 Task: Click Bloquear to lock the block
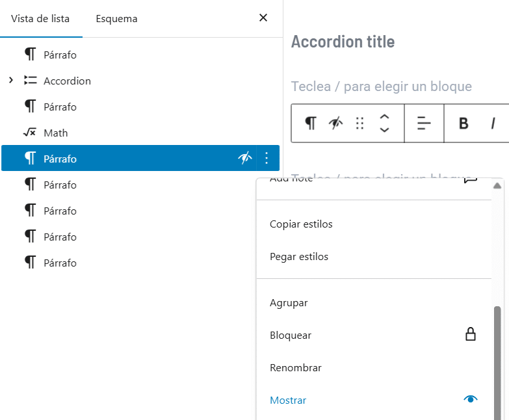pyautogui.click(x=291, y=335)
